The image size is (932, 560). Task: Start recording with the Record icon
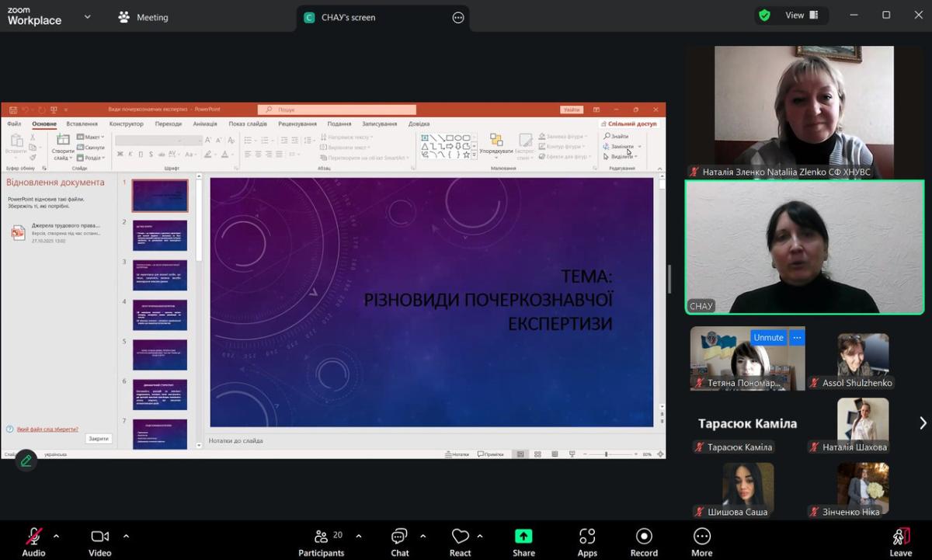[644, 537]
